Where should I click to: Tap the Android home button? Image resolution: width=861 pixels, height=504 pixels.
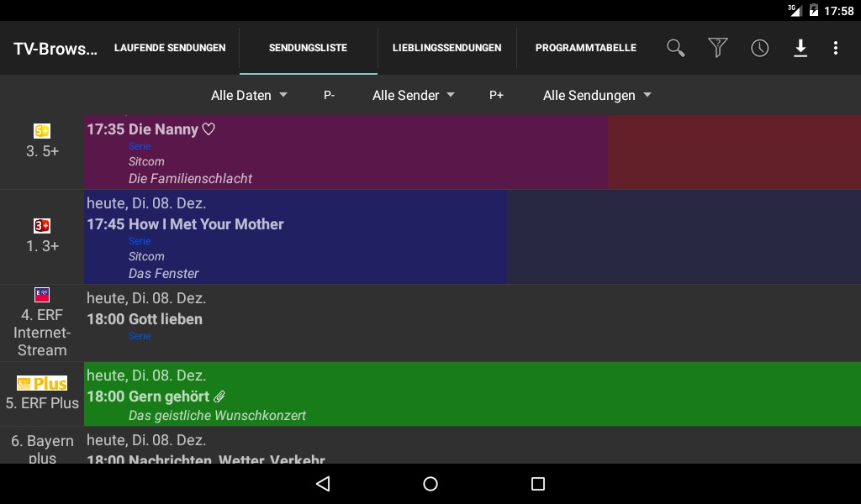pyautogui.click(x=430, y=484)
